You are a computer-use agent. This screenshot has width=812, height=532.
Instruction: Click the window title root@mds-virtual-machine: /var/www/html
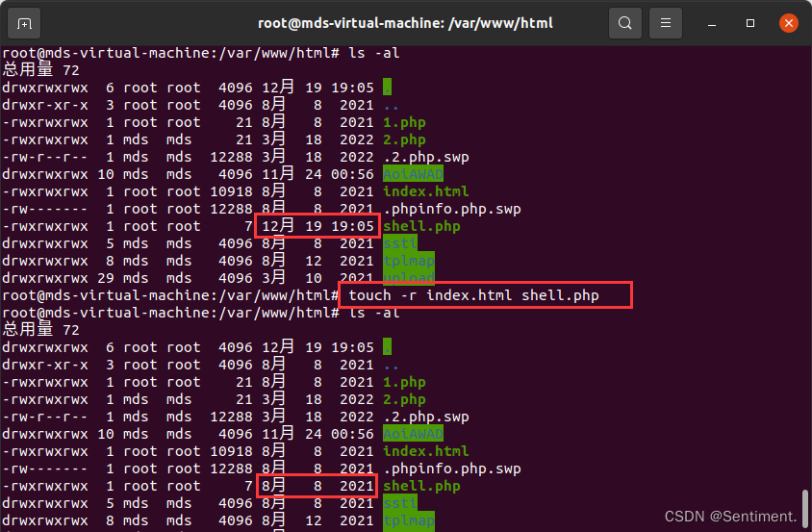[x=405, y=23]
